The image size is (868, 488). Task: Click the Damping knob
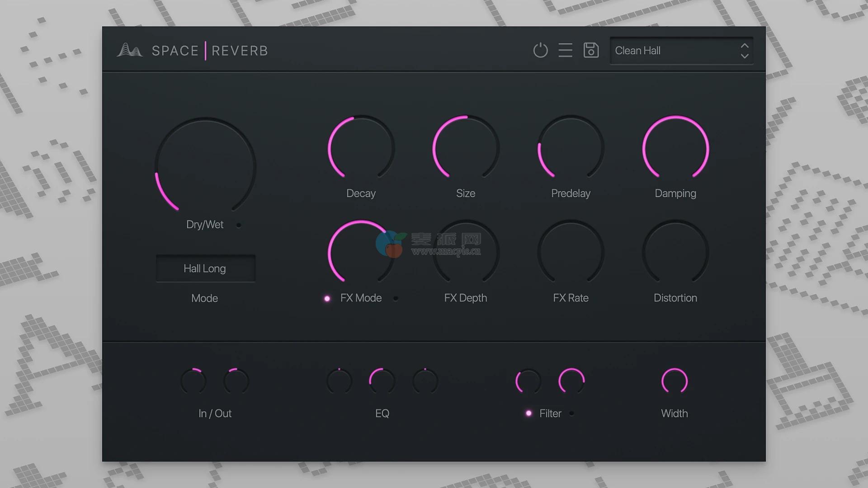(x=675, y=149)
